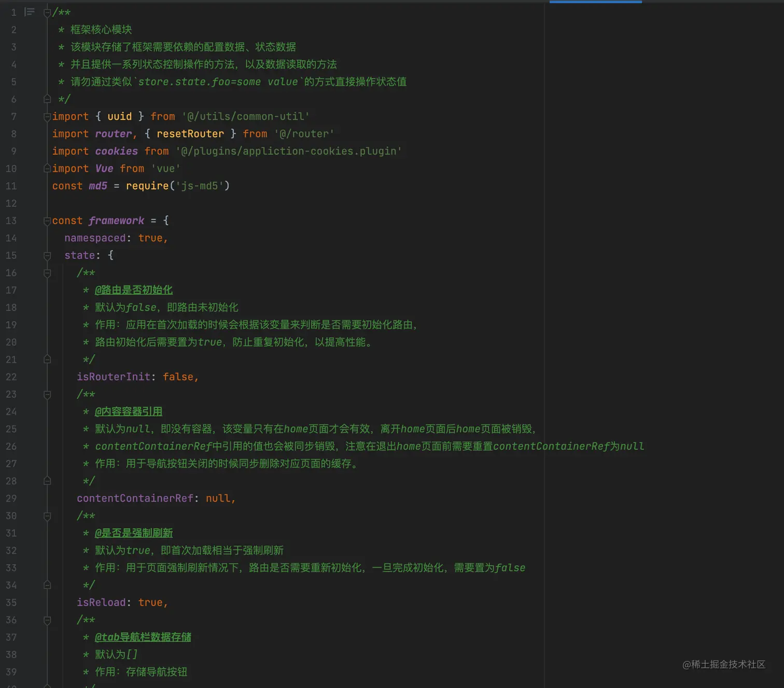
Task: Click the 'vue' module string
Action: point(166,169)
